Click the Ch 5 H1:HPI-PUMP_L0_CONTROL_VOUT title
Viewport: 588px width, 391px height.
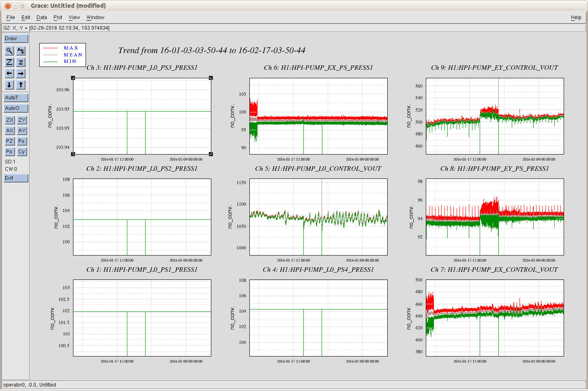pos(318,169)
